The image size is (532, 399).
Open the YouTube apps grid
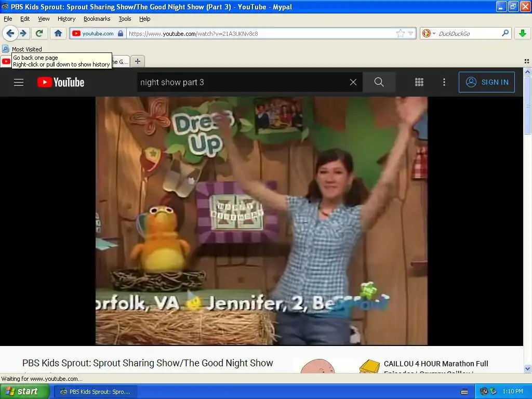point(419,82)
